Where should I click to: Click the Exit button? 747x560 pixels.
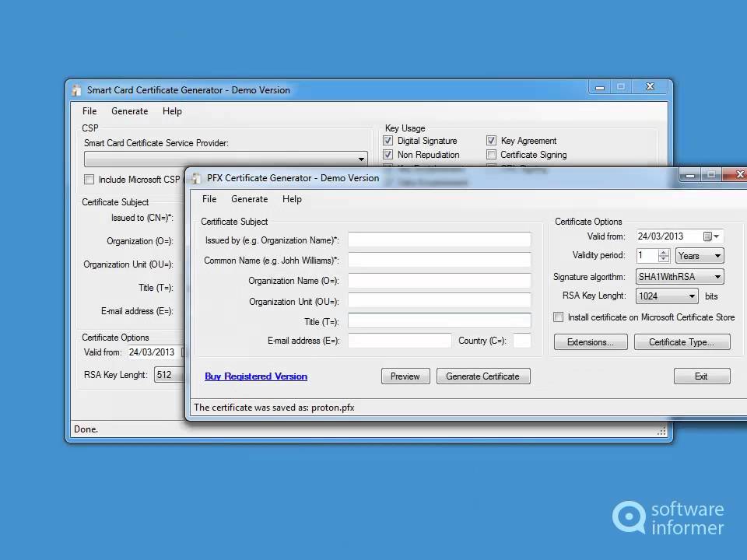702,376
